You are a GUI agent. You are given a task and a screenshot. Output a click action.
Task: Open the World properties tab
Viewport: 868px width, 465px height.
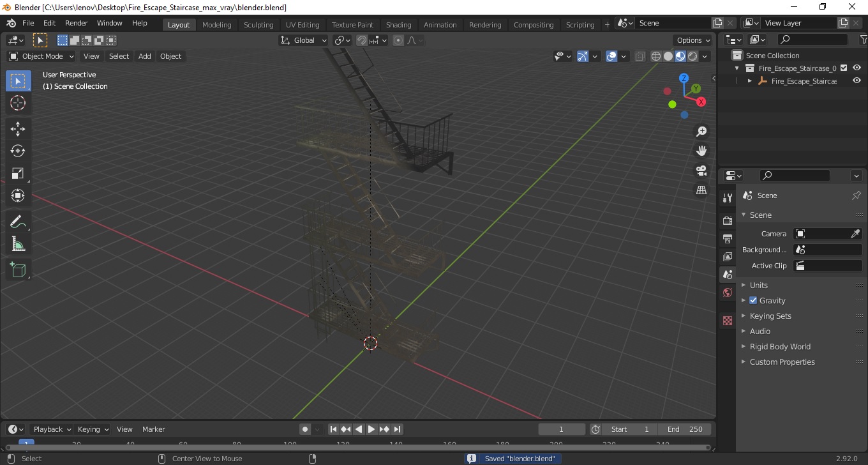pos(728,293)
